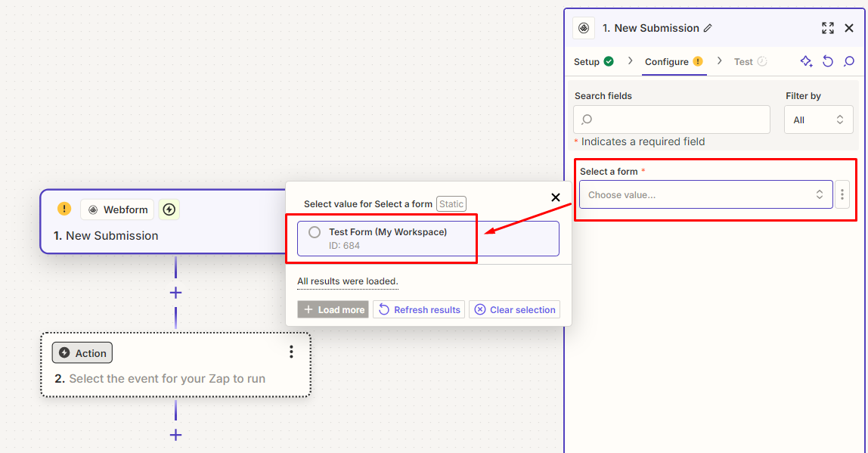Click the 'Select value for Select a form' heading
868x453 pixels.
[368, 203]
